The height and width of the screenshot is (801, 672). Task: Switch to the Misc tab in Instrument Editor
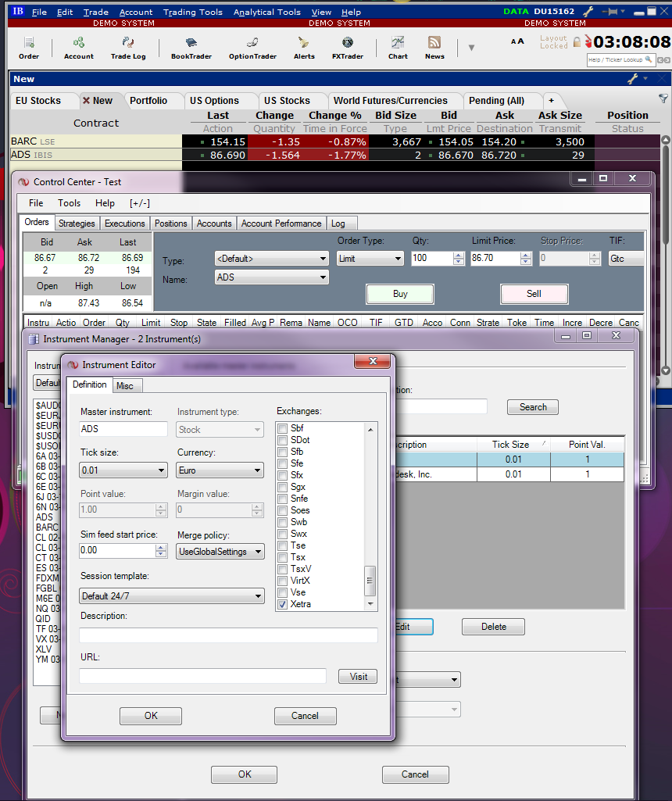125,386
